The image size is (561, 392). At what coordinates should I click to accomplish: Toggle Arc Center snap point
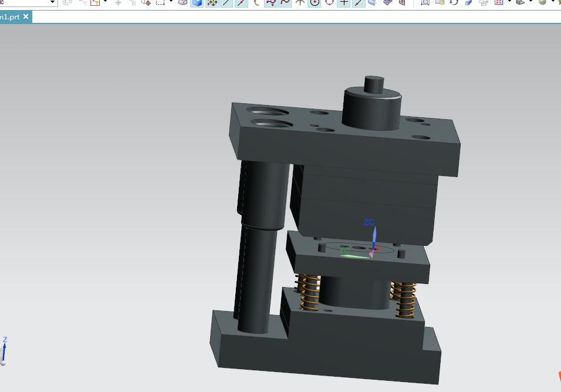(x=315, y=3)
